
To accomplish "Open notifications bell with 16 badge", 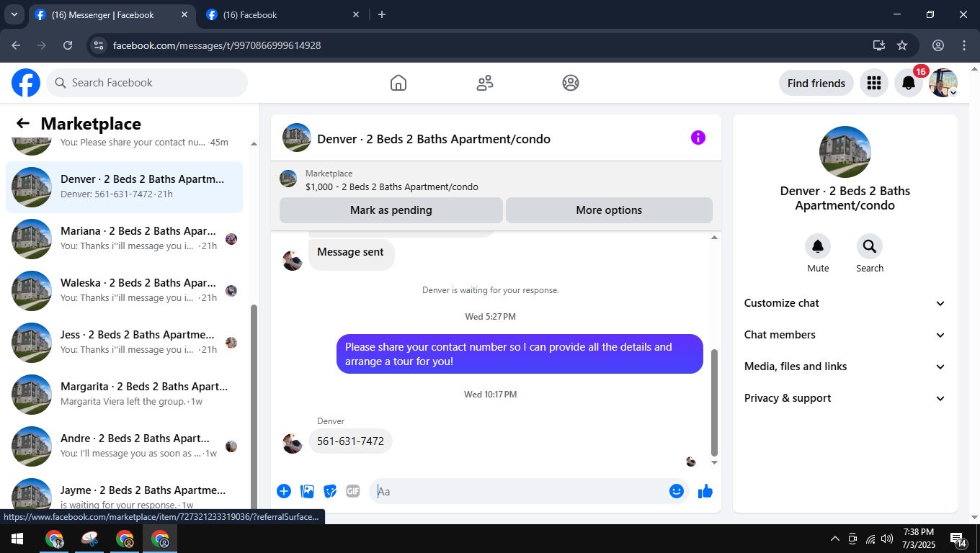I will point(909,83).
